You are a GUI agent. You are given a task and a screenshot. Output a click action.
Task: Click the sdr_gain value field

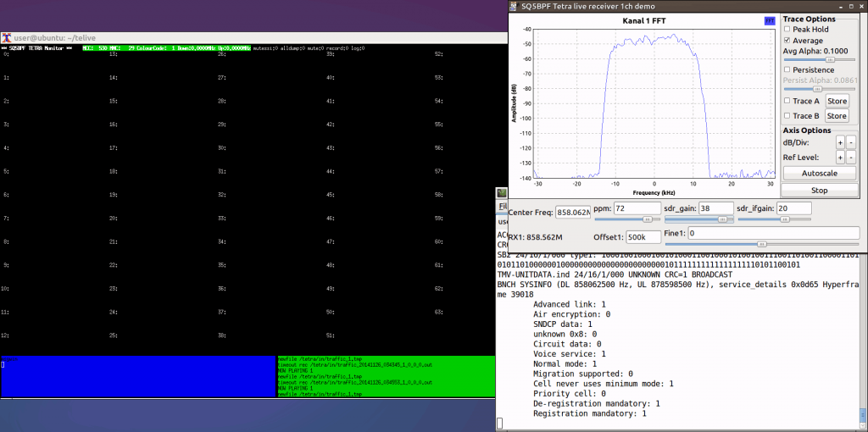click(x=715, y=208)
